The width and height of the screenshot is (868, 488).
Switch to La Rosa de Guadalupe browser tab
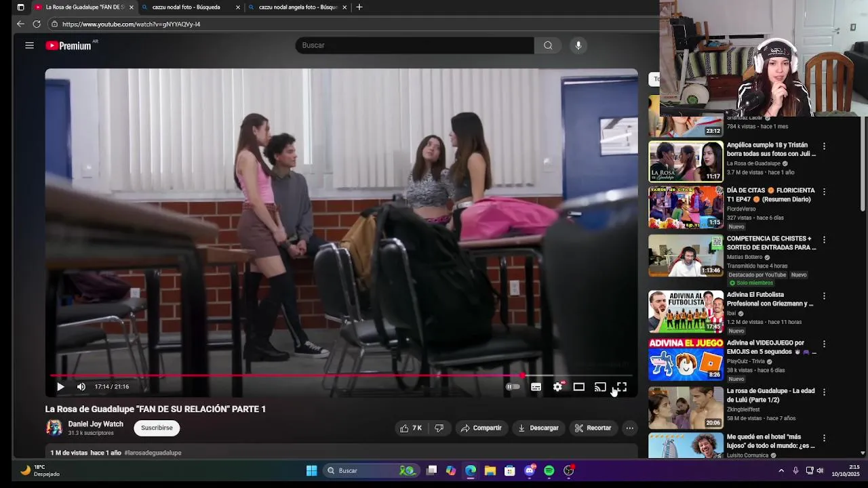tap(83, 7)
